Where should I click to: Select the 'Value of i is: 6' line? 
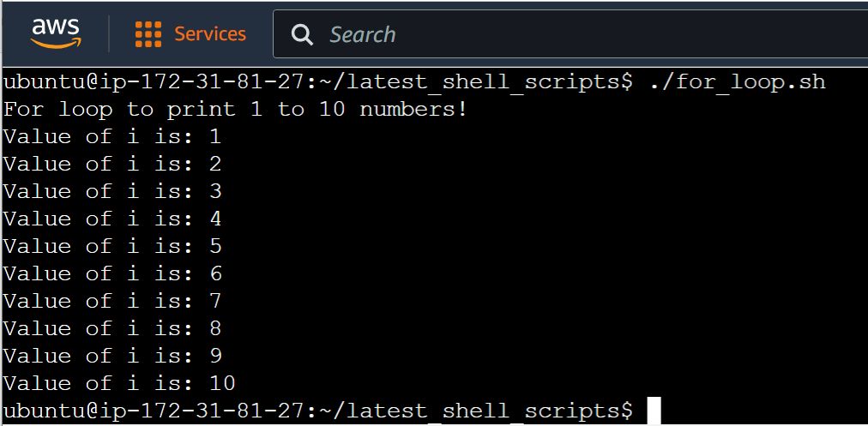coord(112,274)
